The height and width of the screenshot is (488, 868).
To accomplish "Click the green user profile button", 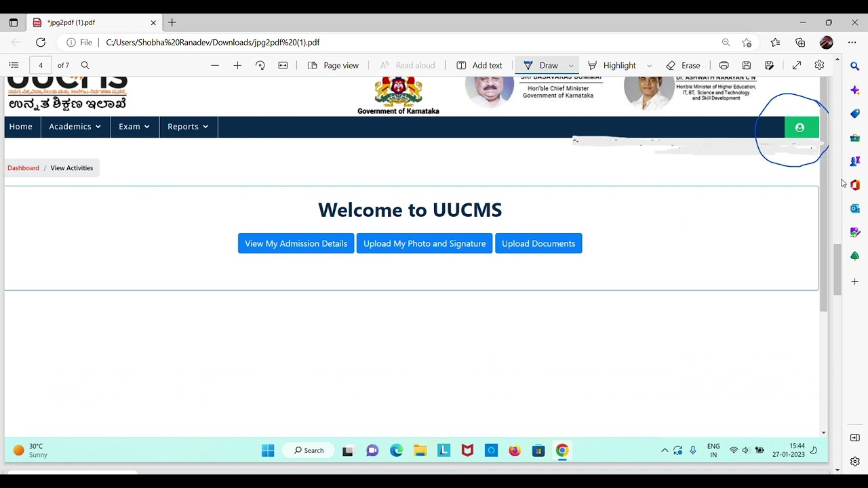I will pyautogui.click(x=800, y=127).
